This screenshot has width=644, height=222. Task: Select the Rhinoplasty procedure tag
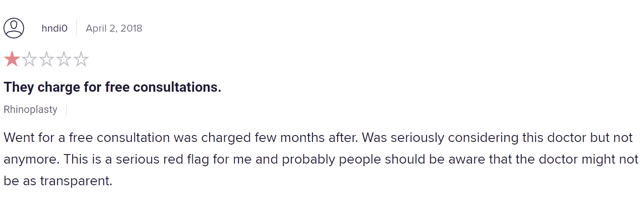point(31,109)
